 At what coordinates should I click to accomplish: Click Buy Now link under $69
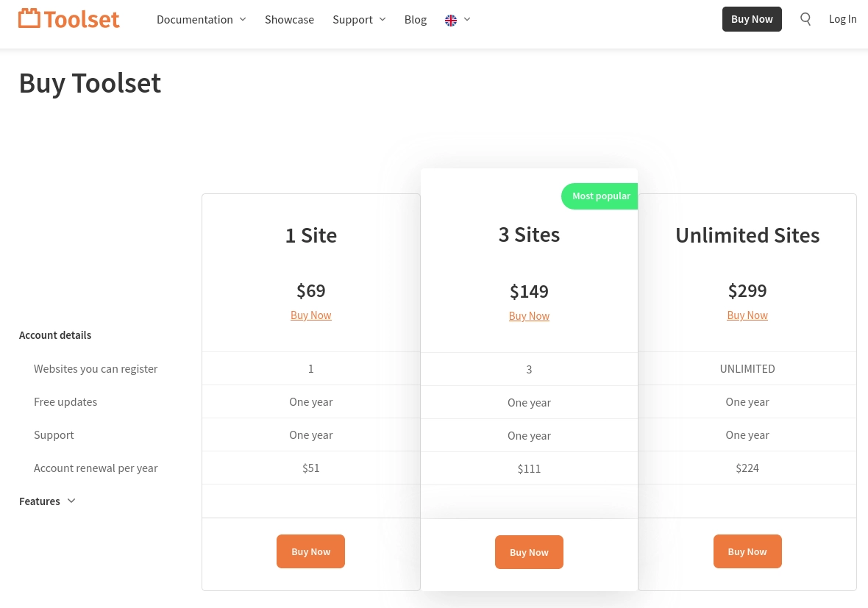pyautogui.click(x=311, y=315)
